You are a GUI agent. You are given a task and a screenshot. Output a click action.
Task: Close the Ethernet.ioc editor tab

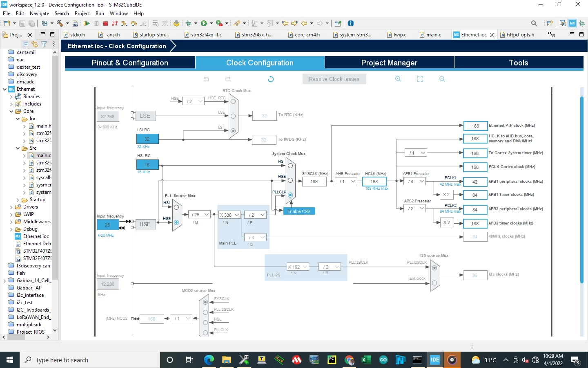coord(492,35)
